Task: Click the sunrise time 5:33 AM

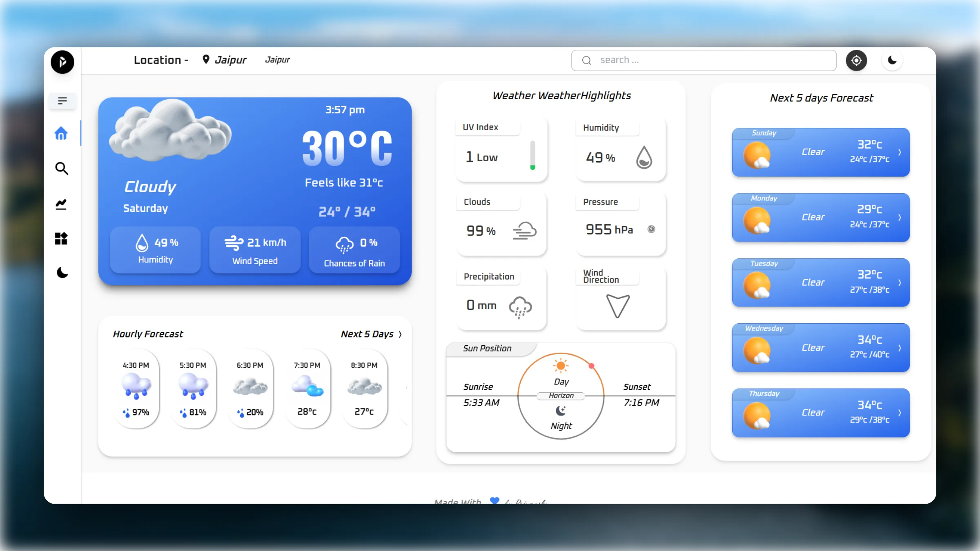Action: point(481,403)
